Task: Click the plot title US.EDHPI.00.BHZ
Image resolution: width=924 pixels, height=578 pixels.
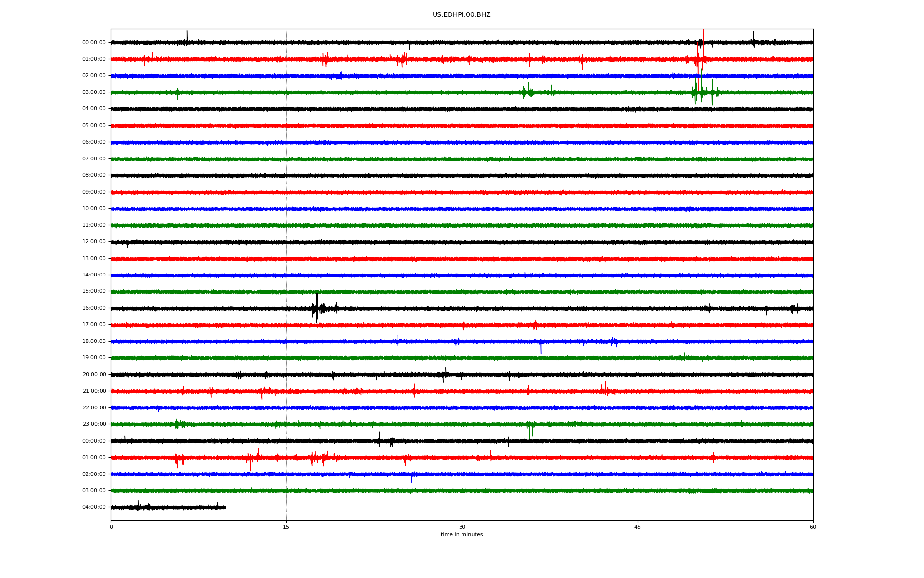Action: click(462, 15)
